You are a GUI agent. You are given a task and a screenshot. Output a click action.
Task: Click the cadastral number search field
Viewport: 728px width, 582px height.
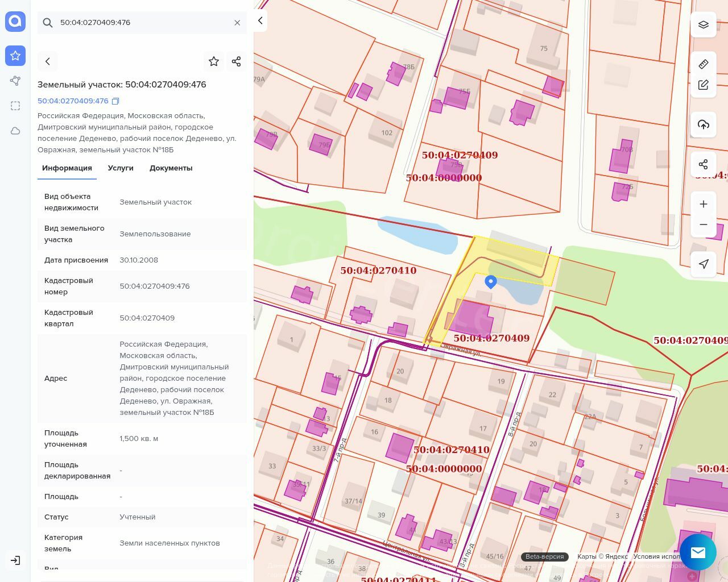(142, 23)
